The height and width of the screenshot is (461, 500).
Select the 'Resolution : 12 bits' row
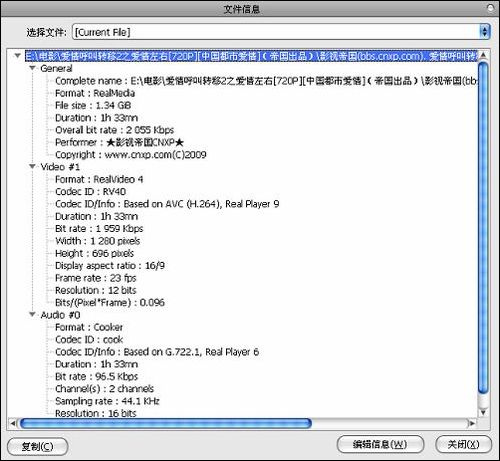(96, 290)
